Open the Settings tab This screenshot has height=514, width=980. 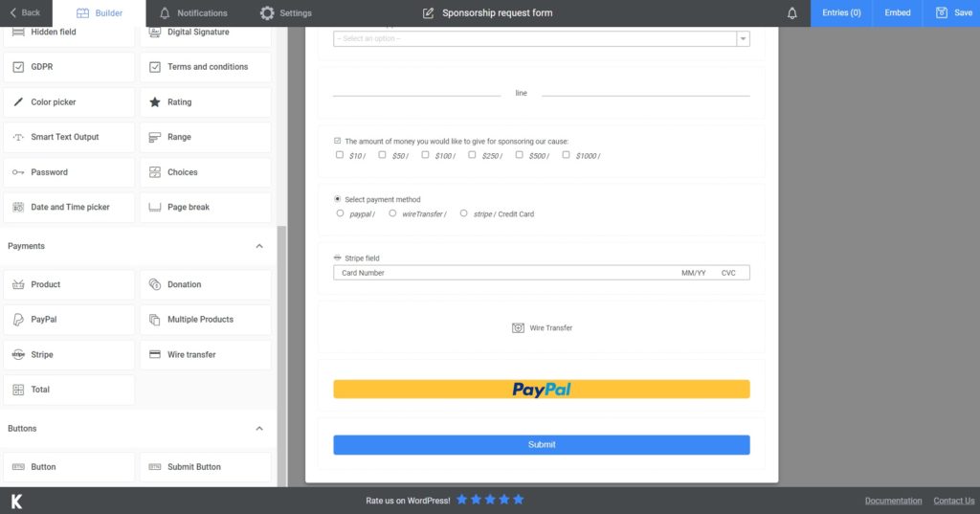(x=285, y=13)
